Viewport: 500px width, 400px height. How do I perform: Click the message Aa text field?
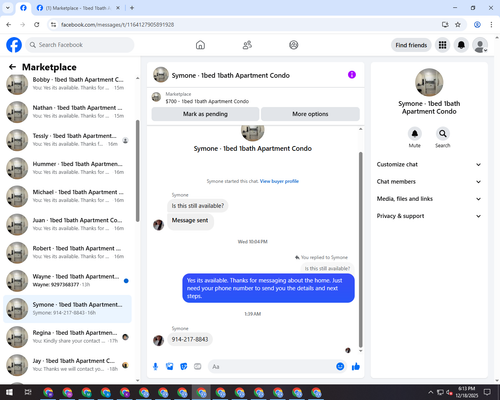(x=272, y=367)
